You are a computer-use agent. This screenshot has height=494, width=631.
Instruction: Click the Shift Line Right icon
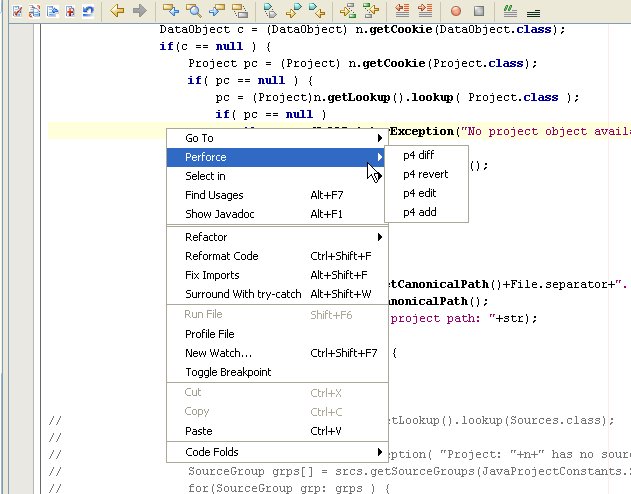tap(425, 11)
